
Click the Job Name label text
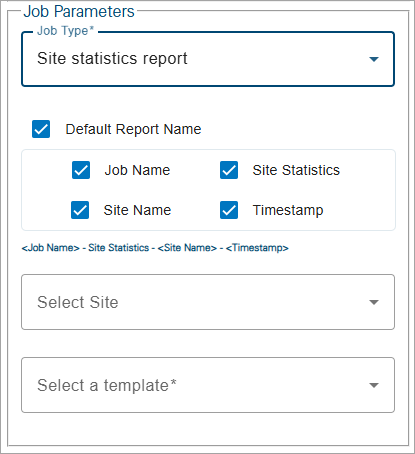[x=137, y=170]
